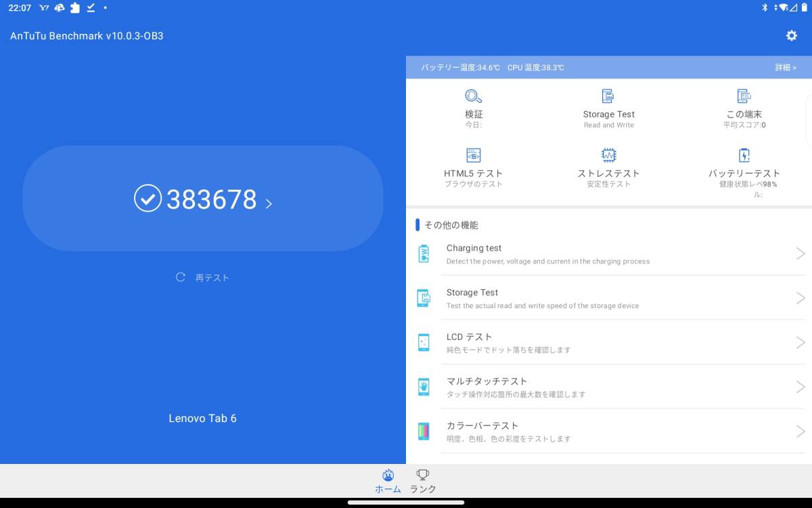
Task: Tap '安定性テスト' subtitle
Action: click(609, 184)
